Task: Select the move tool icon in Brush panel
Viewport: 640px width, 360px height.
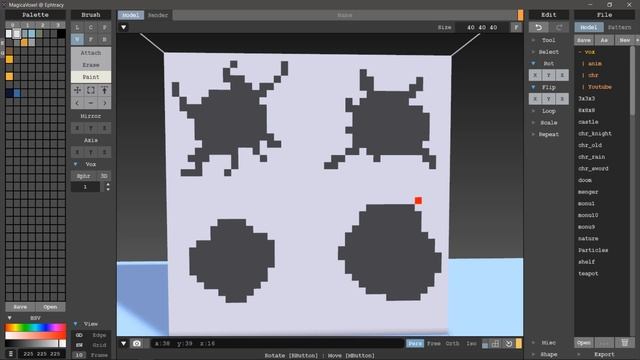Action: tap(77, 90)
